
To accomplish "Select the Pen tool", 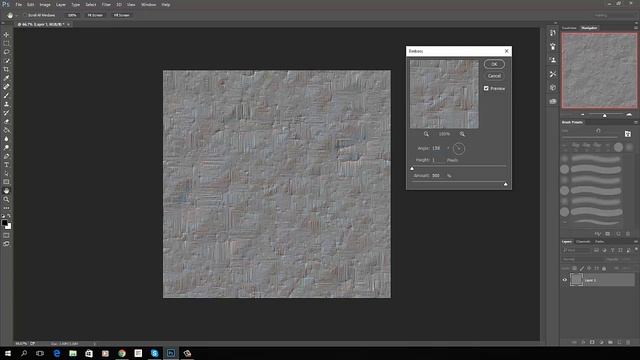I will tap(6, 156).
